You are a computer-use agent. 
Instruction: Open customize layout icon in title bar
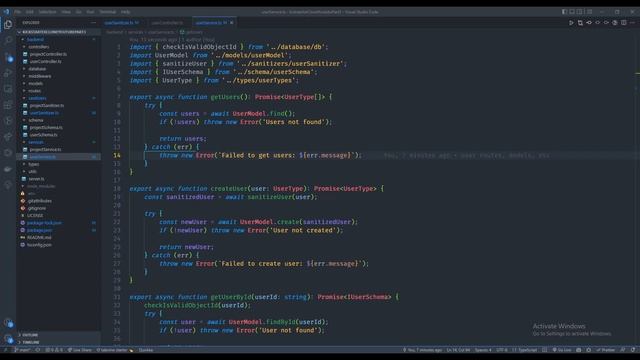(589, 12)
